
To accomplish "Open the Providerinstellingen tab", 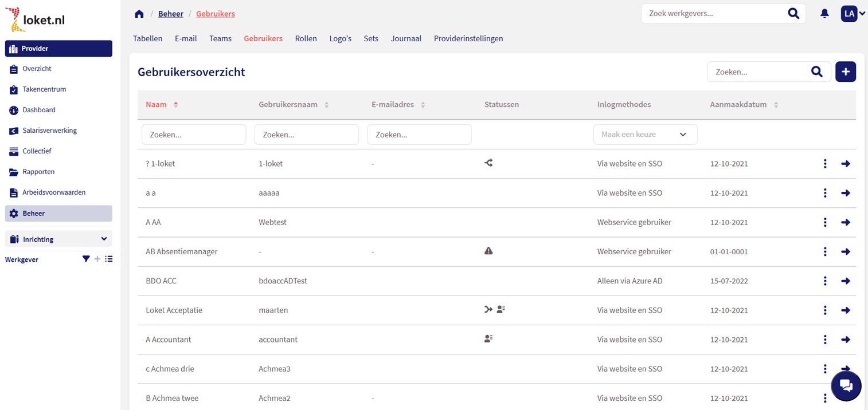I will click(468, 38).
